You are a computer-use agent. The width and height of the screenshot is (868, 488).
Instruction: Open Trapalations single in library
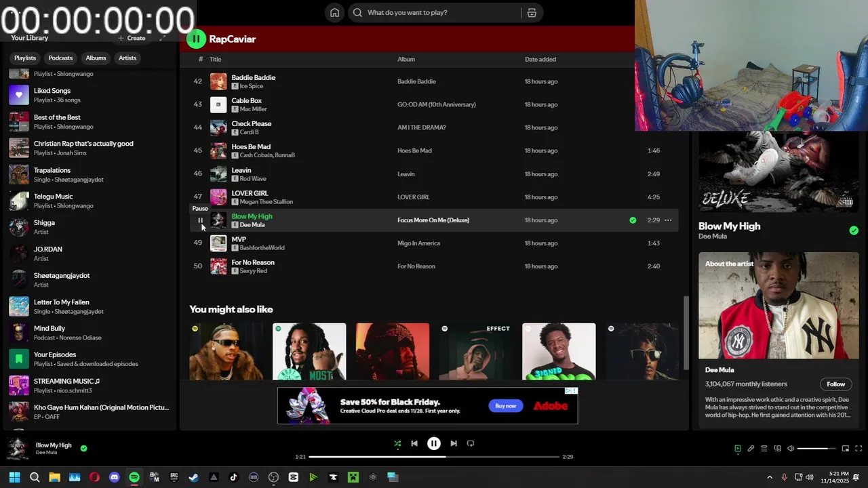(x=90, y=174)
